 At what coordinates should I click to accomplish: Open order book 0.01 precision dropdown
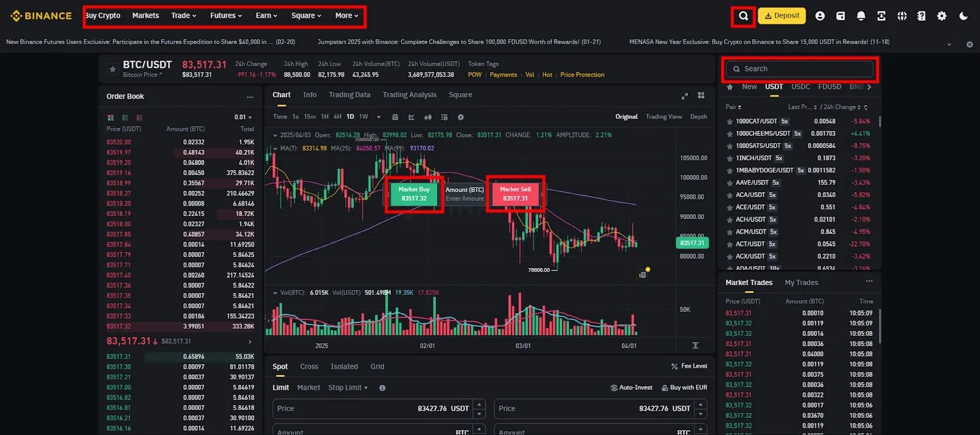243,117
